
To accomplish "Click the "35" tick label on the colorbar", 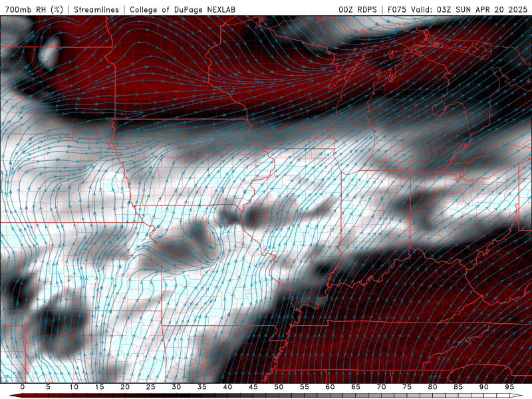I will [x=202, y=387].
